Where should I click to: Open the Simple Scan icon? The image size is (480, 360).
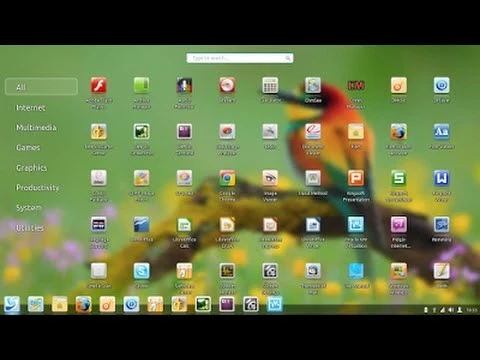(x=99, y=271)
